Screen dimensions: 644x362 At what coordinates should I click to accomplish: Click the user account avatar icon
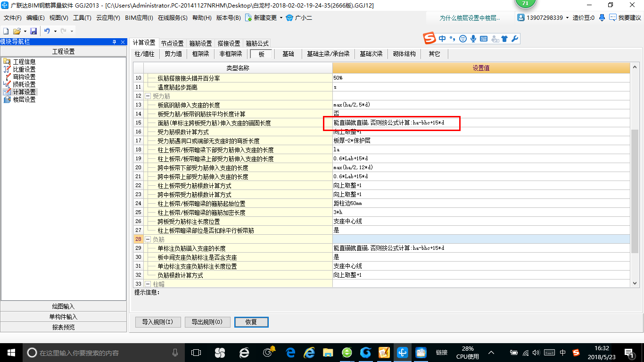point(521,17)
